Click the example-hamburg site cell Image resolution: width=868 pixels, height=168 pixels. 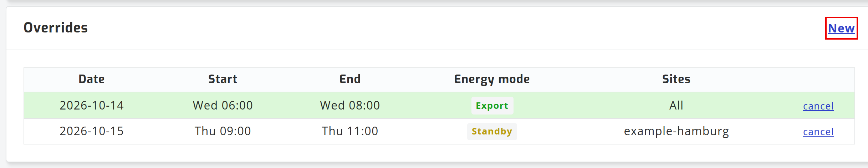click(x=676, y=131)
